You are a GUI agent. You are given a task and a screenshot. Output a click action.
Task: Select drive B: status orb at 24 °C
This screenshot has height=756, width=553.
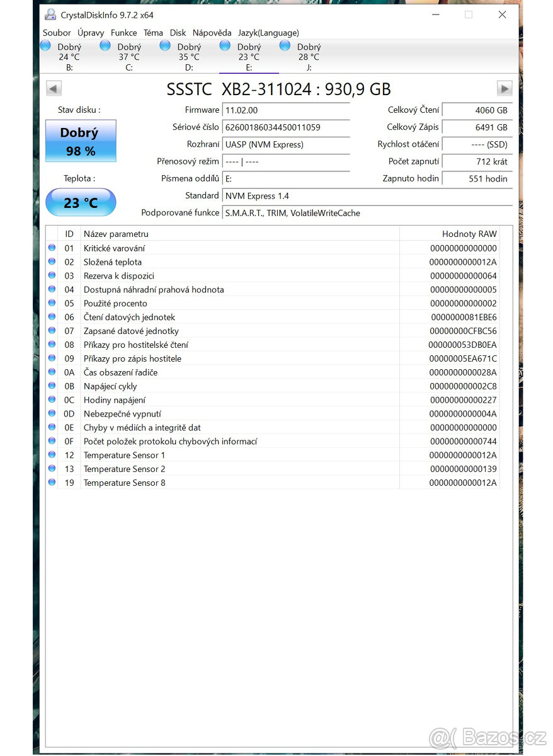pyautogui.click(x=45, y=45)
